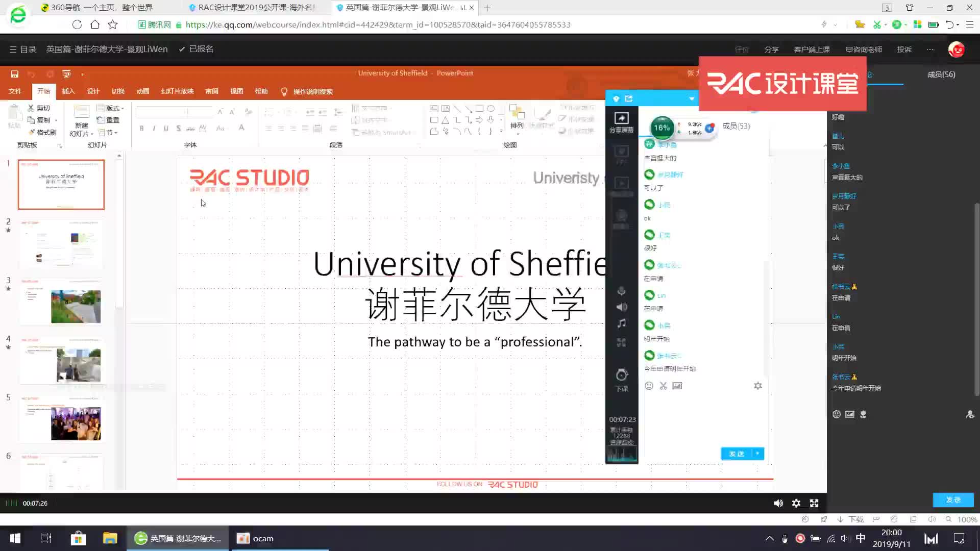Open popup chat settings gear

(x=758, y=386)
